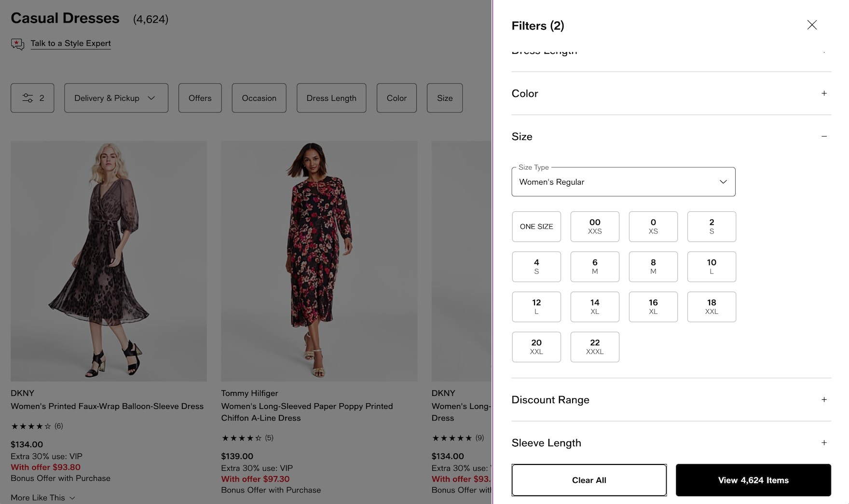This screenshot has width=849, height=504.
Task: Close the Filters panel with the X
Action: (x=812, y=25)
